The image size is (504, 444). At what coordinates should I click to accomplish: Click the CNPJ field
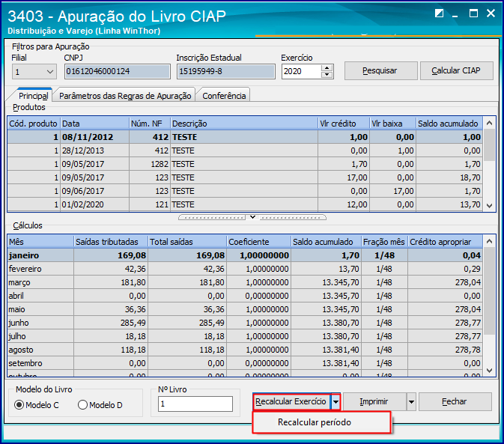(x=118, y=71)
